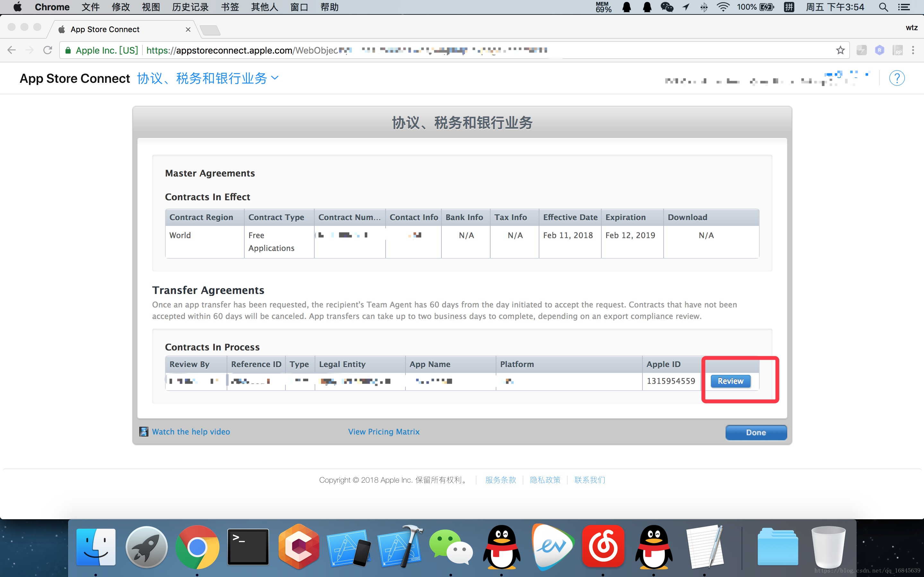924x577 pixels.
Task: Open Simulator icon in Dock
Action: pyautogui.click(x=349, y=547)
